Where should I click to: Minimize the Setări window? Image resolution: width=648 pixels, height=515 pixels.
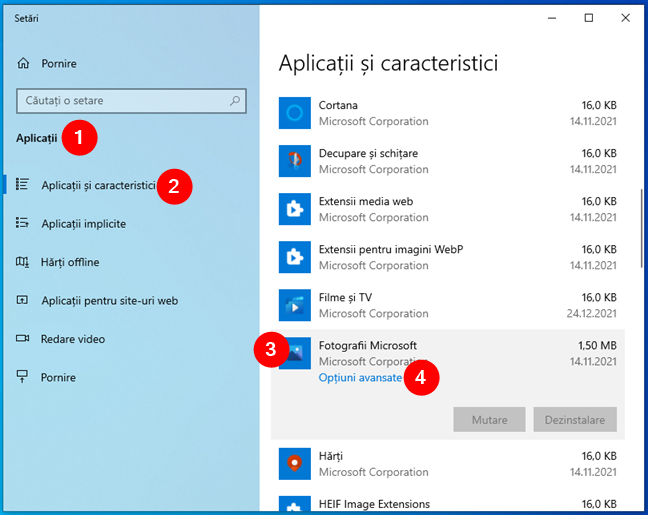[552, 18]
